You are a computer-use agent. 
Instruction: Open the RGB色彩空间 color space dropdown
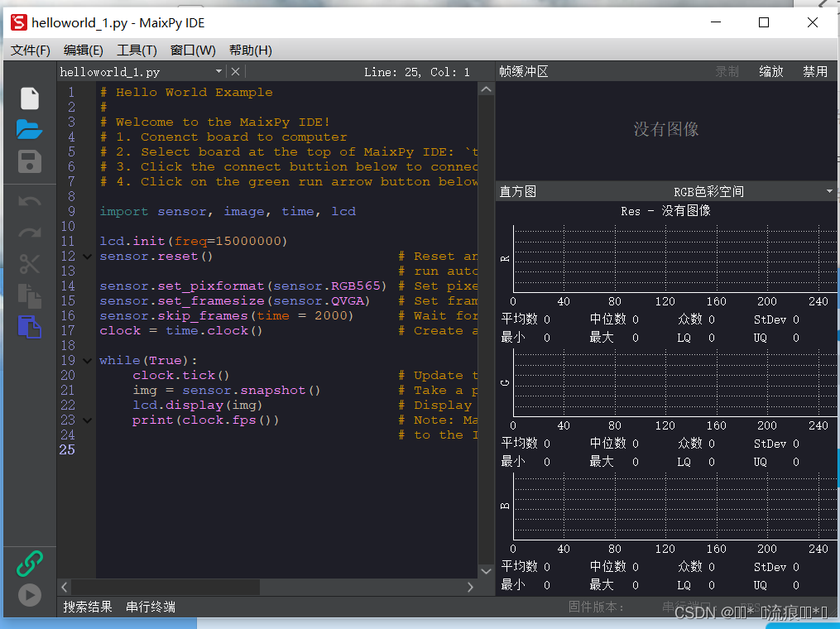coord(829,191)
